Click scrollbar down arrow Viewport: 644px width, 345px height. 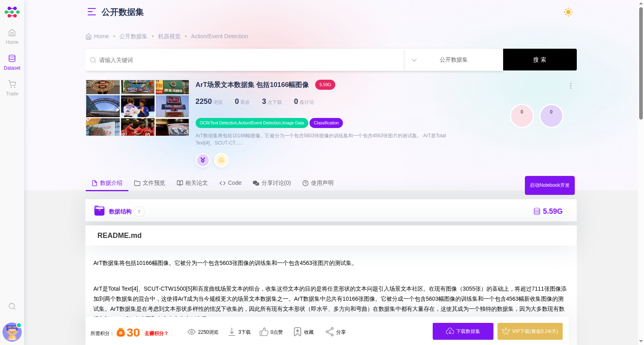(641, 341)
